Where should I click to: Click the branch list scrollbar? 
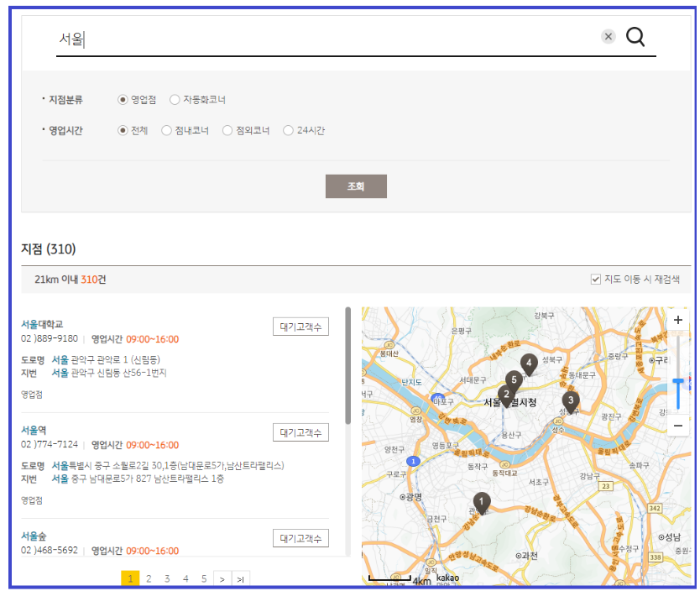[347, 365]
